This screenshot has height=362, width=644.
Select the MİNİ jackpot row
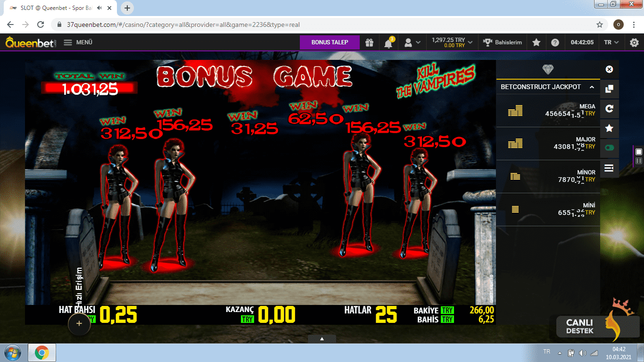tap(548, 210)
